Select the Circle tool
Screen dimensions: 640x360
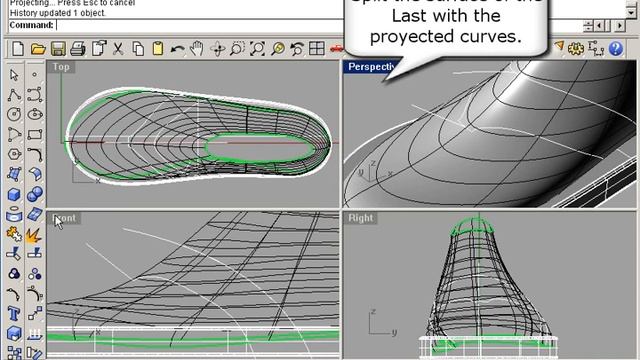(x=14, y=114)
